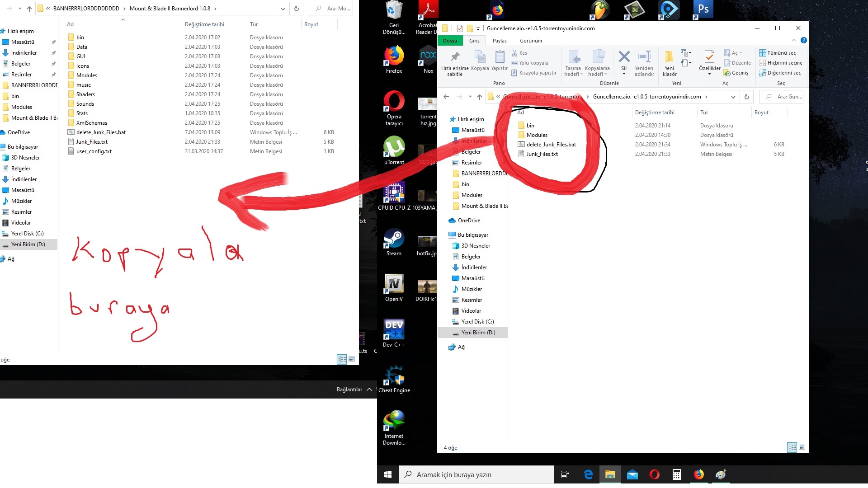This screenshot has height=488, width=868.
Task: Go up one folder in Bannerlord window
Action: coord(29,9)
